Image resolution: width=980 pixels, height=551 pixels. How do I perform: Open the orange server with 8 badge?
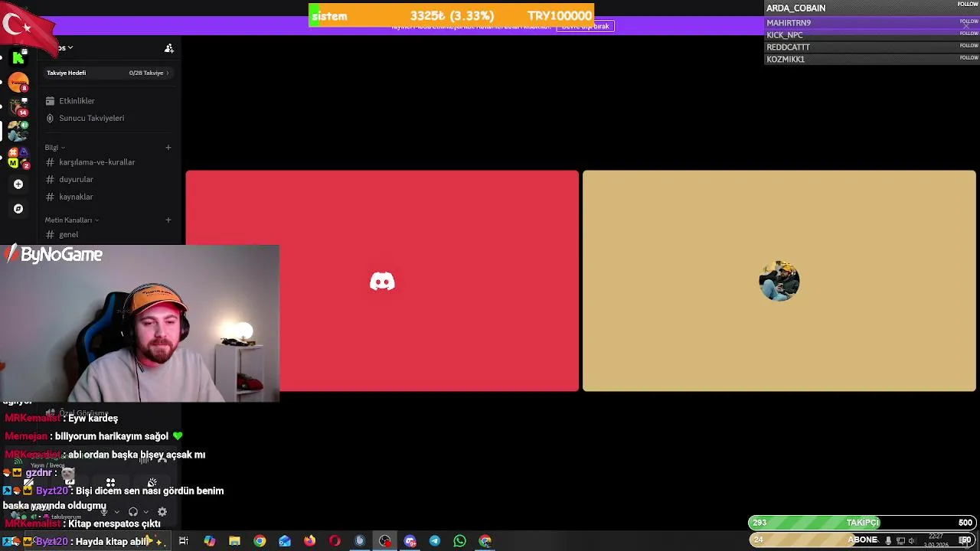point(18,82)
